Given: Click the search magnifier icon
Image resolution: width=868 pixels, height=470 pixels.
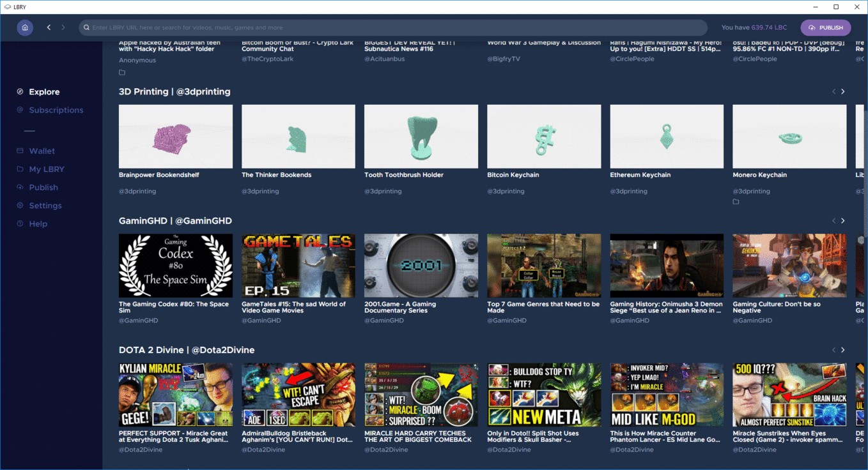Looking at the screenshot, I should 87,27.
